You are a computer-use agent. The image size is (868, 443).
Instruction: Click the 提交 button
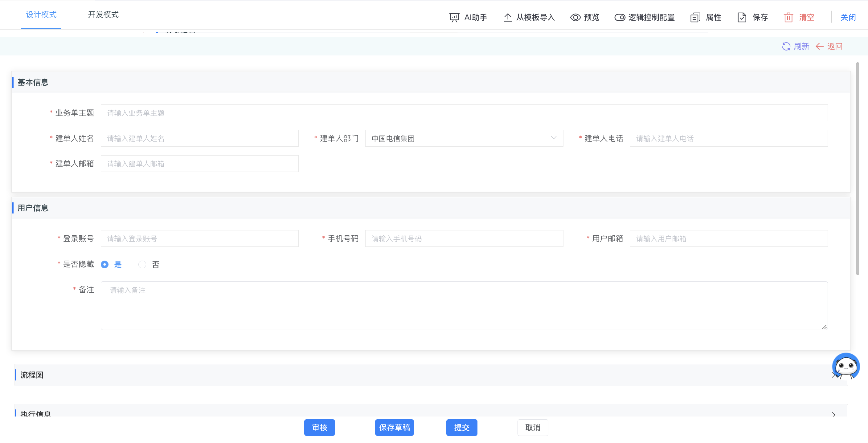tap(461, 428)
